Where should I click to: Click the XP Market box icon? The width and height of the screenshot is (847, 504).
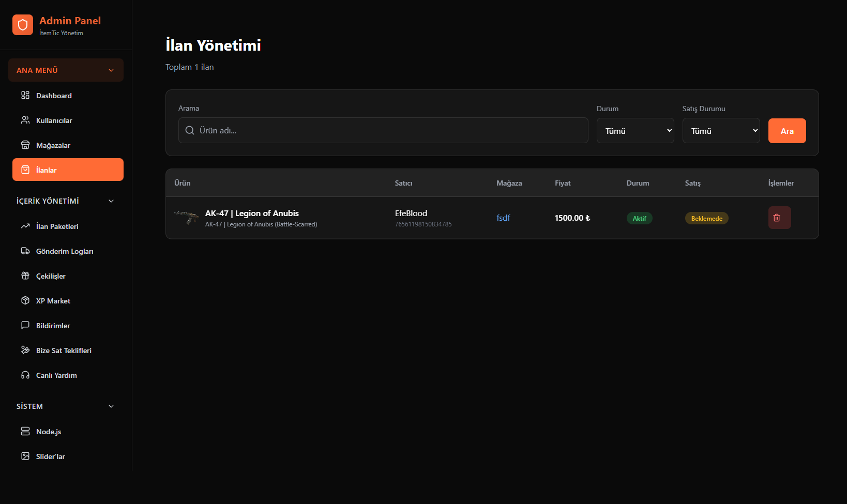click(25, 301)
